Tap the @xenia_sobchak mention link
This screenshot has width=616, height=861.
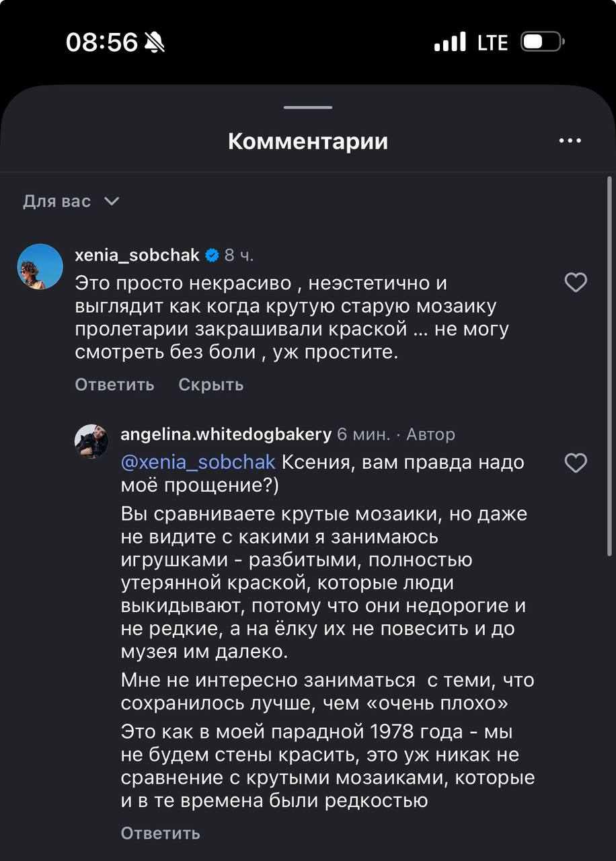tap(198, 462)
